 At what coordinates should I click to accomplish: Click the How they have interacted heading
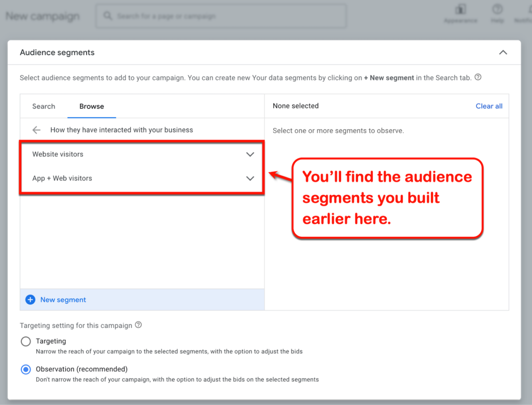coord(122,130)
